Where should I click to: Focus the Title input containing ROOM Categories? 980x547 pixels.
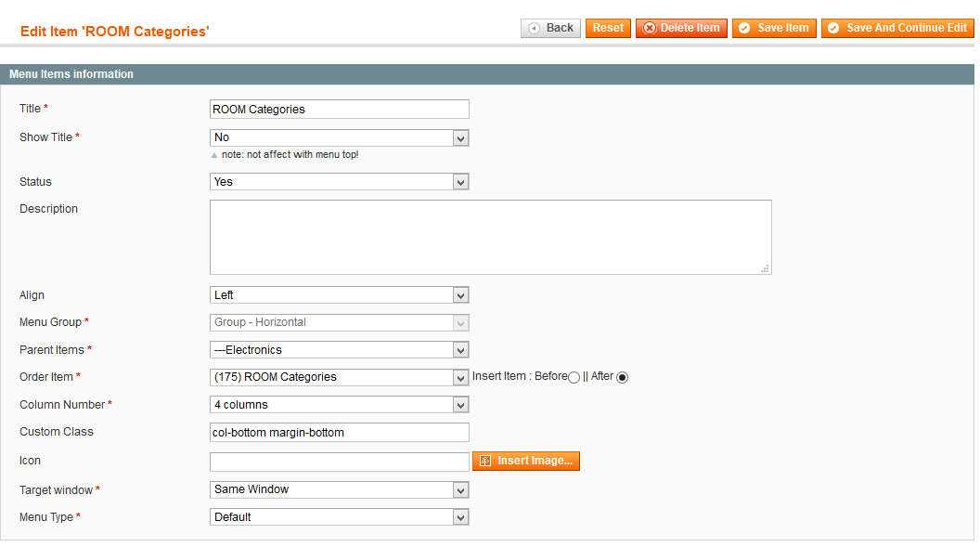[340, 110]
